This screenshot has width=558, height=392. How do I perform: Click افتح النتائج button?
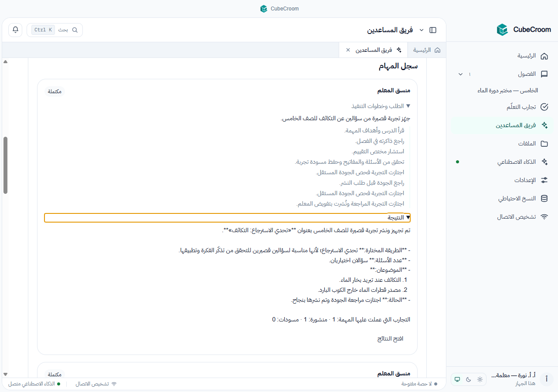(x=390, y=339)
